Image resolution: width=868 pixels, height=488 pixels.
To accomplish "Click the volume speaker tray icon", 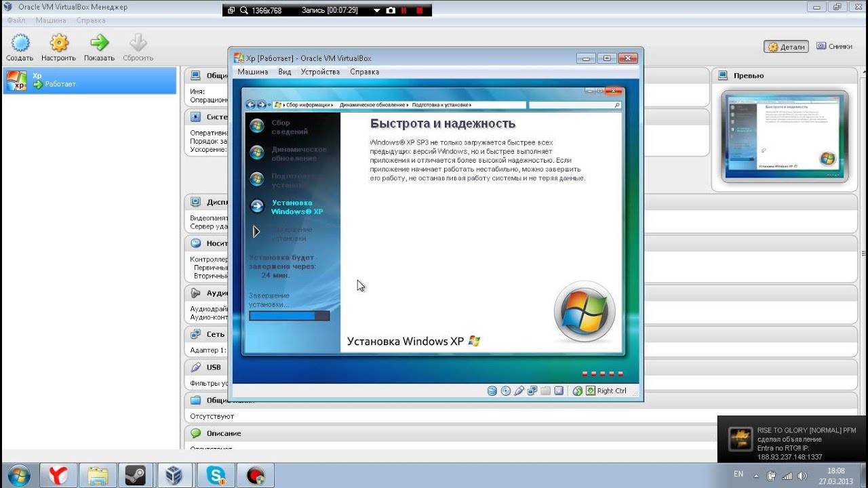I will point(803,475).
